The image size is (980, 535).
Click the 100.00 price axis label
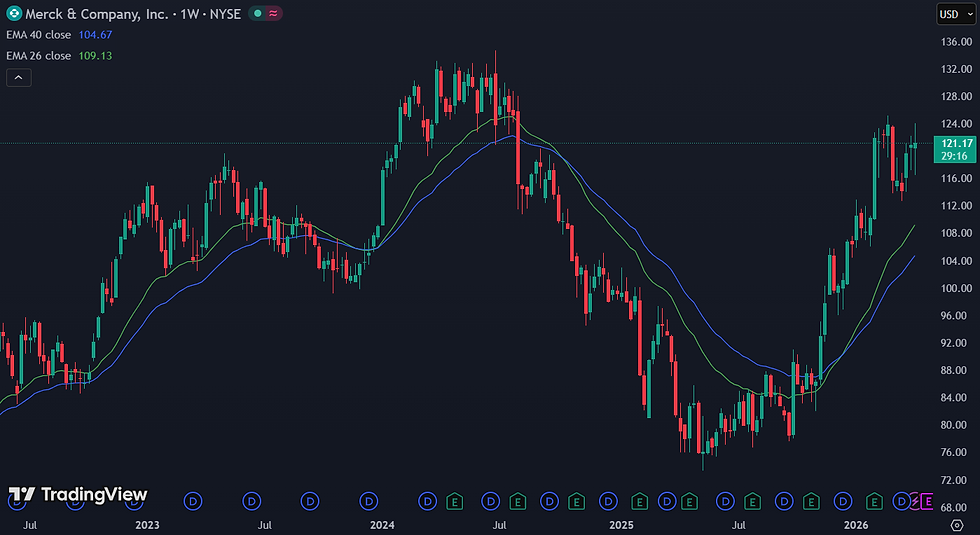pyautogui.click(x=957, y=288)
